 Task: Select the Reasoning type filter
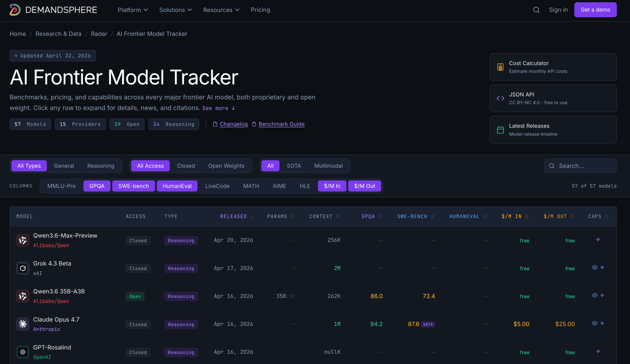click(x=100, y=166)
